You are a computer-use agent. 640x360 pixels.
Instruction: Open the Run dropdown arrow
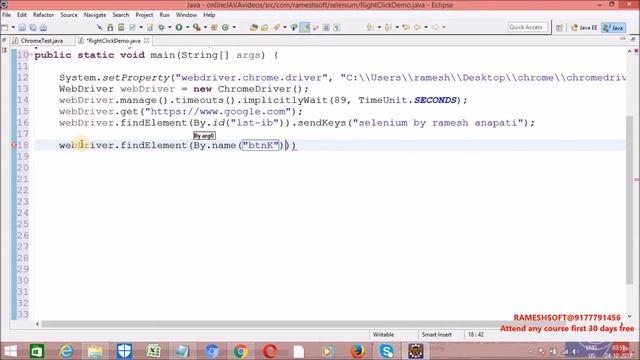pos(187,27)
